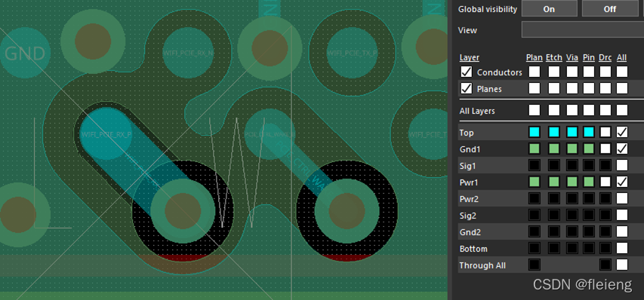
Task: Open Sig1 Etch color swatch
Action: point(553,165)
